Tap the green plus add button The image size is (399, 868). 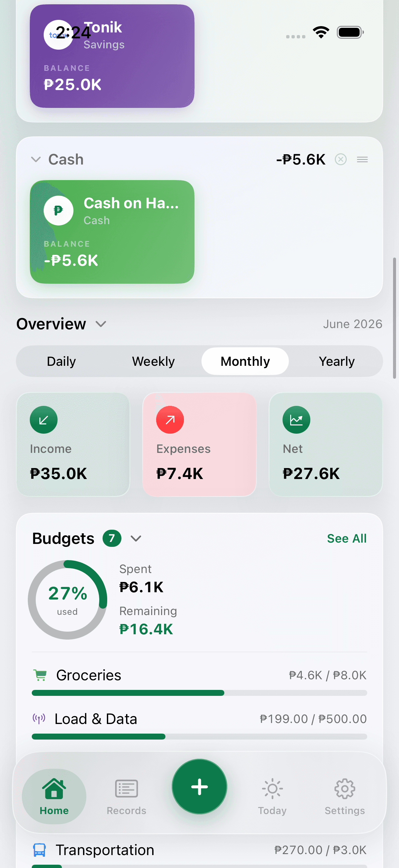click(x=199, y=787)
